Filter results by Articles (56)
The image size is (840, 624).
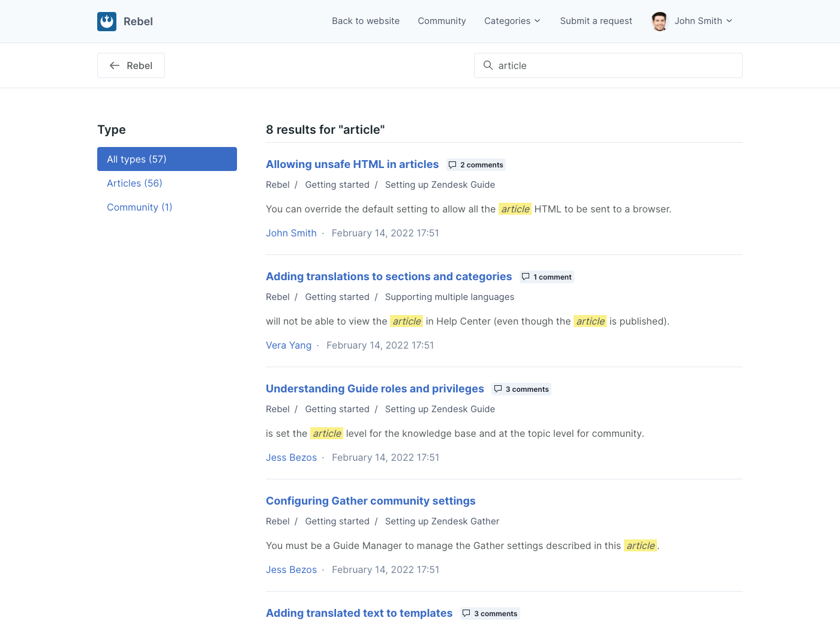click(x=134, y=183)
